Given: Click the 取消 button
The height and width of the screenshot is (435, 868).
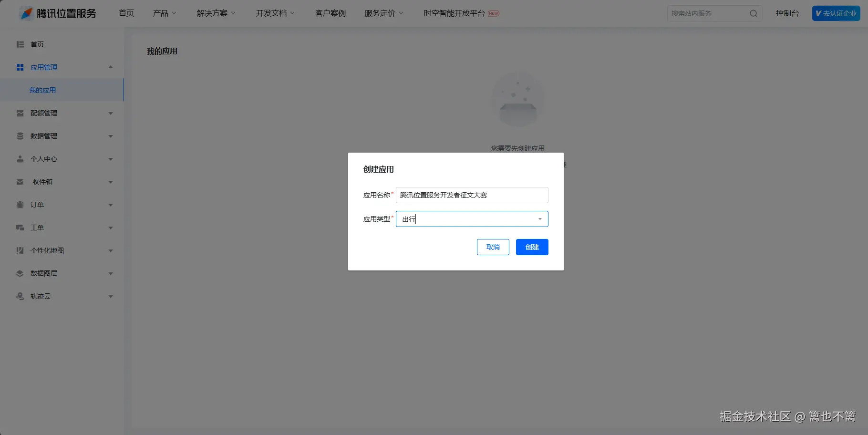Looking at the screenshot, I should pos(493,247).
